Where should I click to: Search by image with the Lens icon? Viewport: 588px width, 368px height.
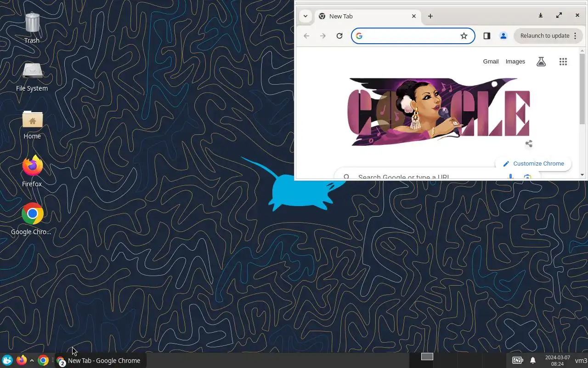[x=527, y=177]
